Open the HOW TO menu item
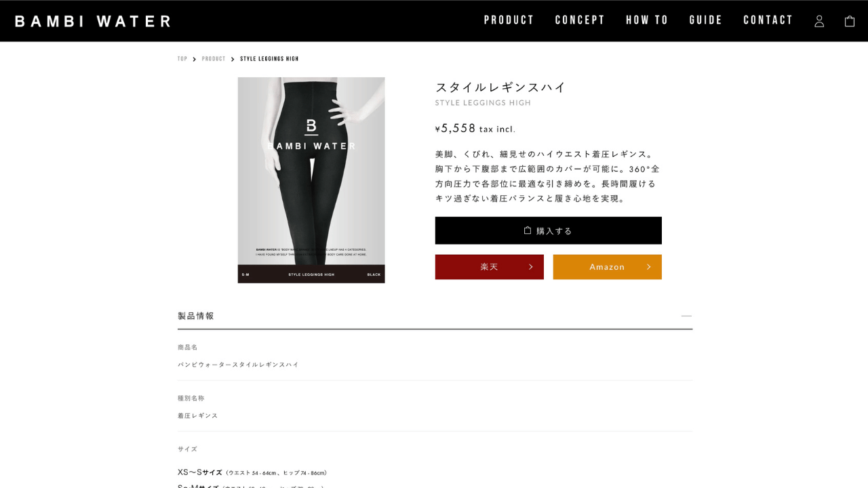Screen dimensions: 868x488 [647, 20]
